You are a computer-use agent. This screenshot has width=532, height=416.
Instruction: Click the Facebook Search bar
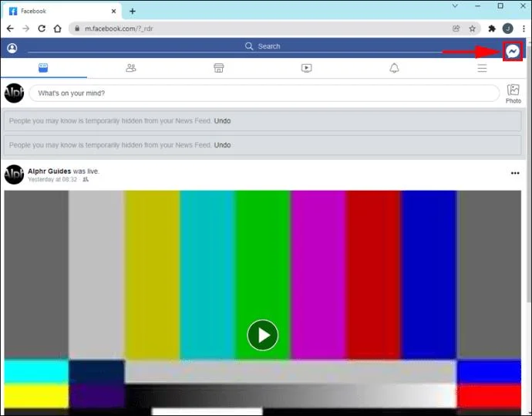pyautogui.click(x=263, y=46)
